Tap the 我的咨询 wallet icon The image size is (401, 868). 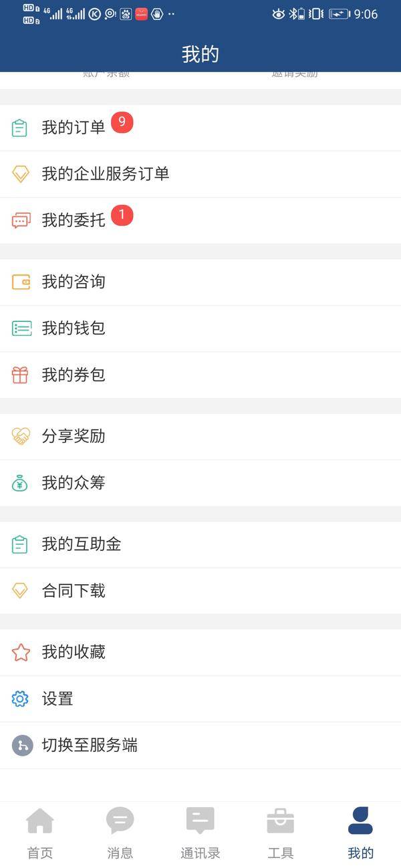click(x=21, y=282)
